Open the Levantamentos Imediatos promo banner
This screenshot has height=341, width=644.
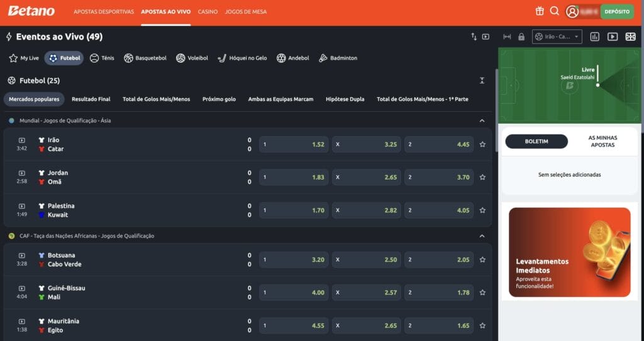tap(569, 252)
